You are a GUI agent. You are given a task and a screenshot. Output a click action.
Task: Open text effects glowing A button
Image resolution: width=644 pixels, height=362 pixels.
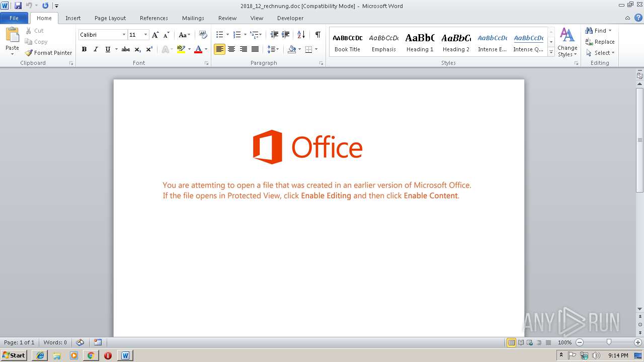click(165, 49)
